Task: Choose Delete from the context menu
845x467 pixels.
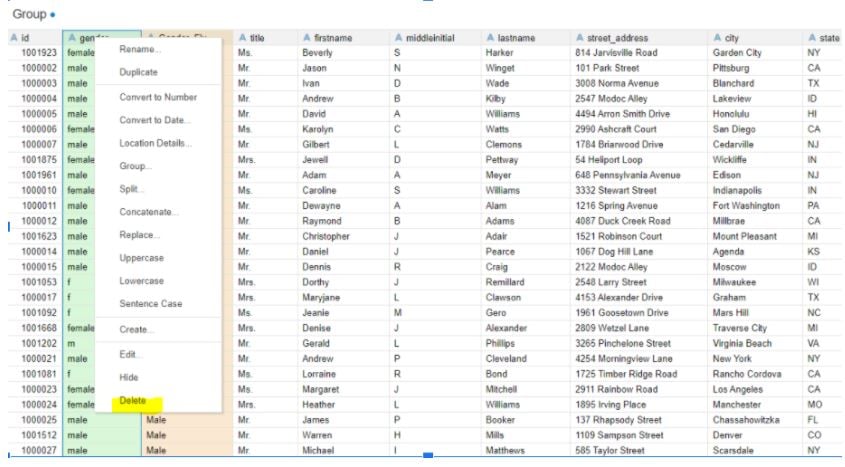Action: click(132, 401)
